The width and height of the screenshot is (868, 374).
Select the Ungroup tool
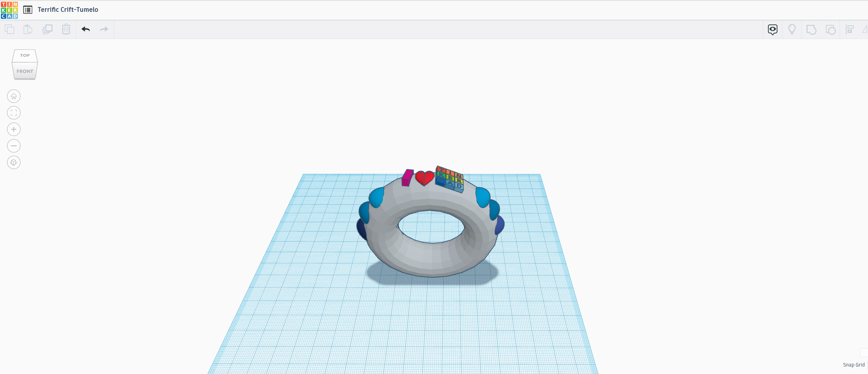pyautogui.click(x=831, y=29)
